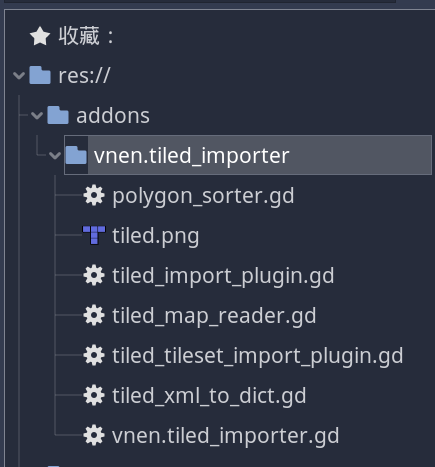Image resolution: width=435 pixels, height=467 pixels.
Task: Select tiled_map_reader.gd script
Action: coord(214,316)
